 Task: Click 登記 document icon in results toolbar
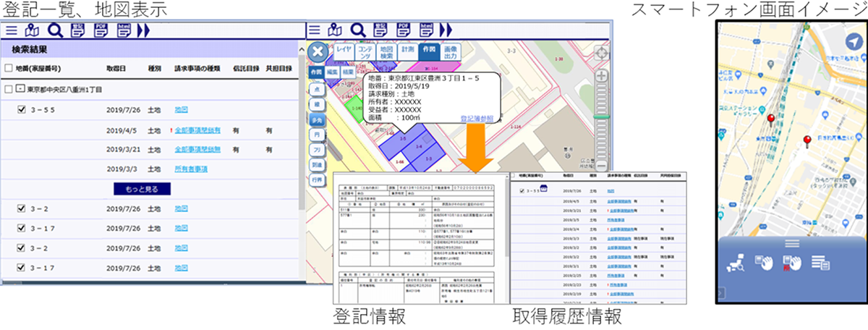[x=77, y=30]
